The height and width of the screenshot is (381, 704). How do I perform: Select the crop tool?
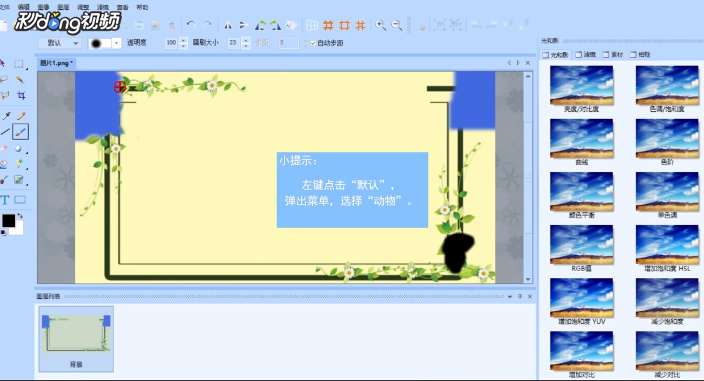click(x=21, y=96)
